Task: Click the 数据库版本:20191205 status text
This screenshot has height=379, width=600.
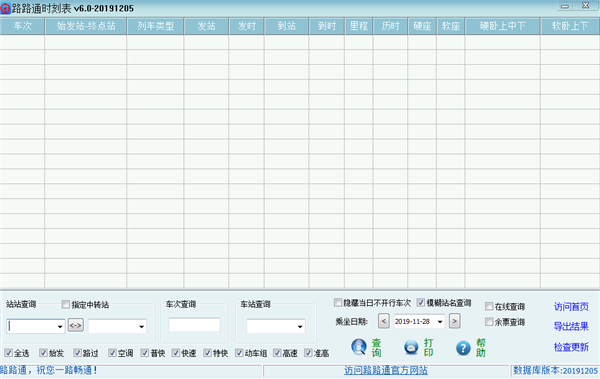Action: click(x=555, y=371)
